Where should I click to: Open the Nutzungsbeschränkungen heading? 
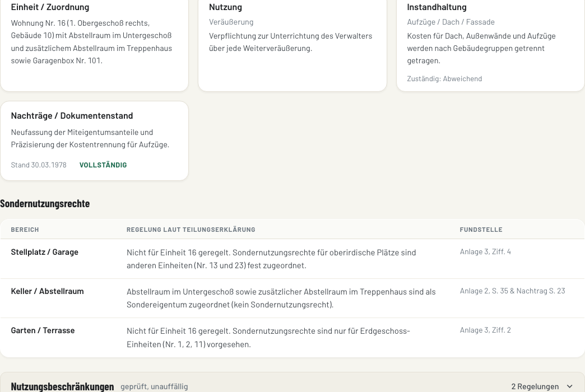[x=62, y=386]
